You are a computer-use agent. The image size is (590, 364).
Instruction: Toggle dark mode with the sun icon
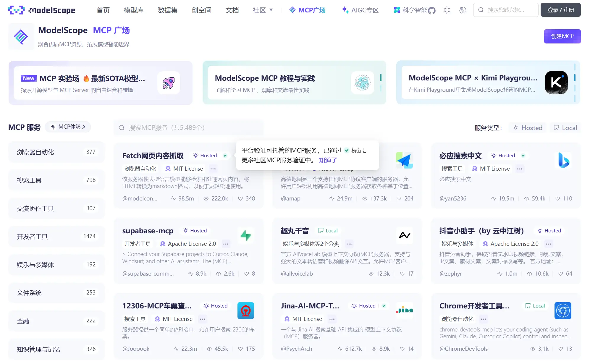(447, 10)
